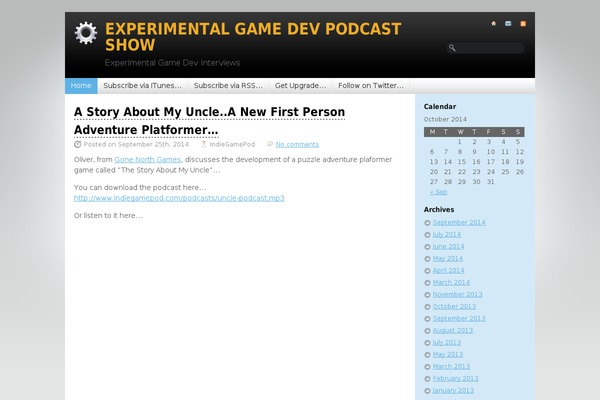Open the No comments link
Screen dimensions: 600x400
tap(297, 145)
